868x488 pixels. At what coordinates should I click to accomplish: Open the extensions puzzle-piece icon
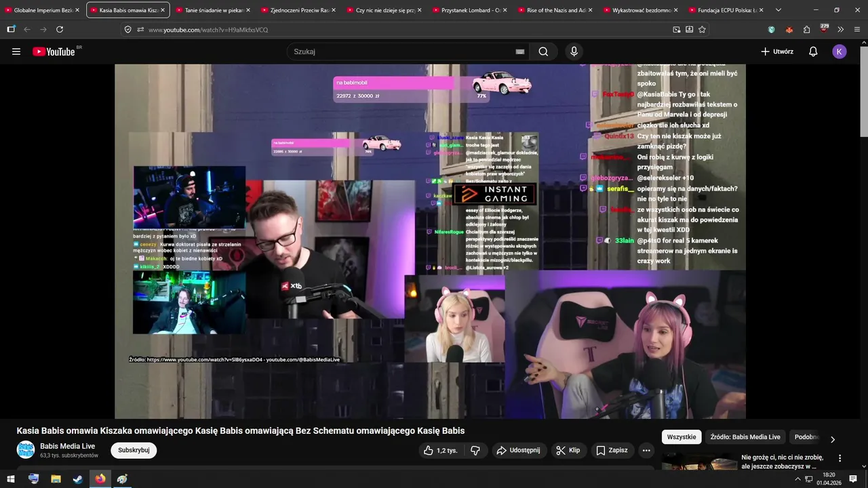click(x=806, y=29)
